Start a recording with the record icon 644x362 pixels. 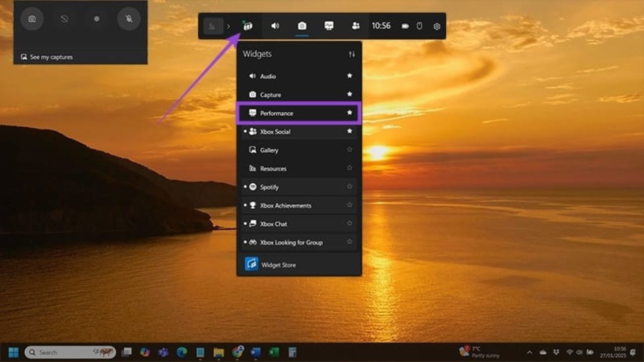point(96,20)
